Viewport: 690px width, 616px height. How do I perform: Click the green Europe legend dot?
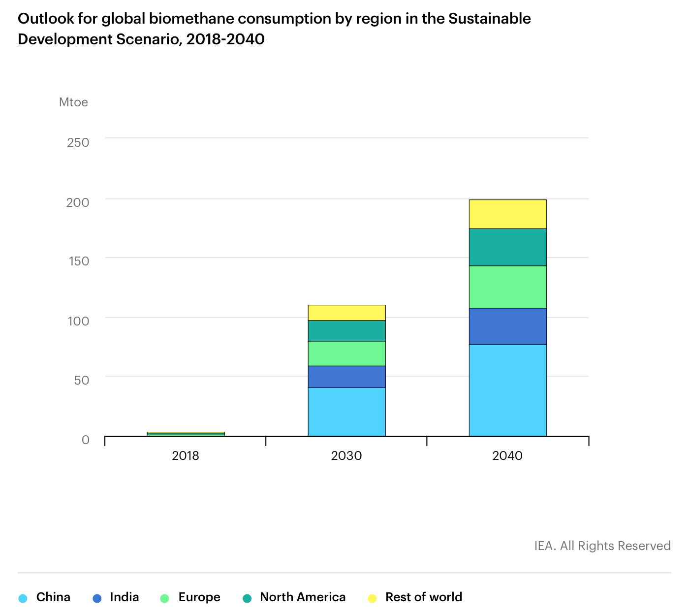coord(165,598)
